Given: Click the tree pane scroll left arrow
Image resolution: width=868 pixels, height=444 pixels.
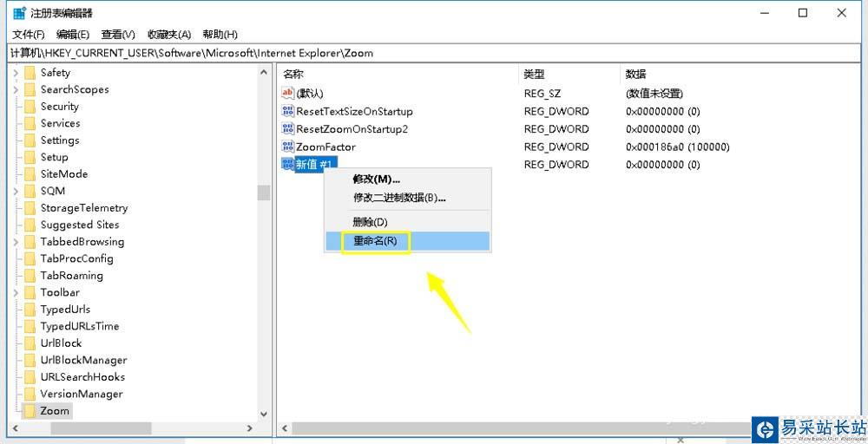Looking at the screenshot, I should 15,428.
